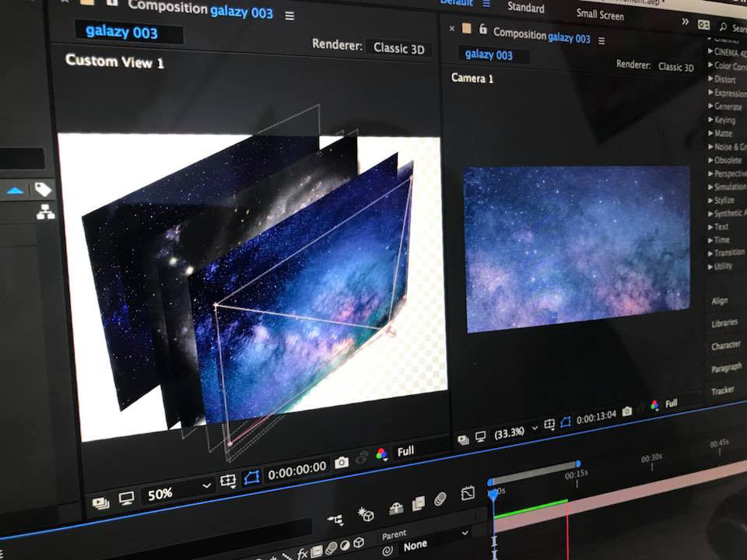This screenshot has width=747, height=560.
Task: Open the channel RGB selector in Custom View 1
Action: pyautogui.click(x=381, y=454)
